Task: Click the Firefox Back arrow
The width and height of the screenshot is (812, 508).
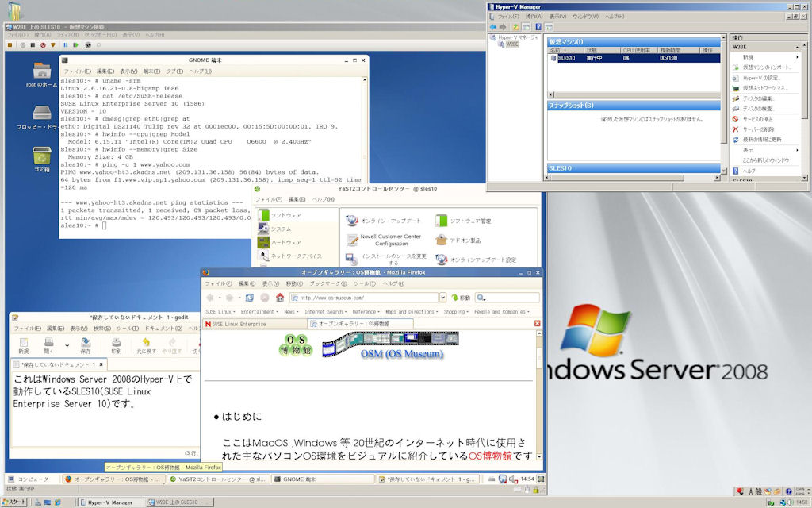Action: [210, 298]
